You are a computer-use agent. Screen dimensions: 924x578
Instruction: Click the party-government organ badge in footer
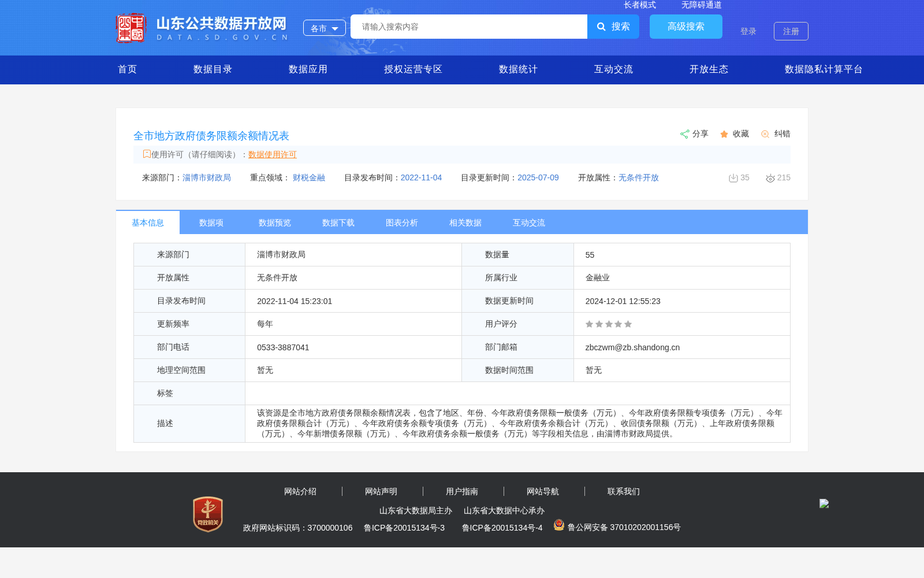208,514
